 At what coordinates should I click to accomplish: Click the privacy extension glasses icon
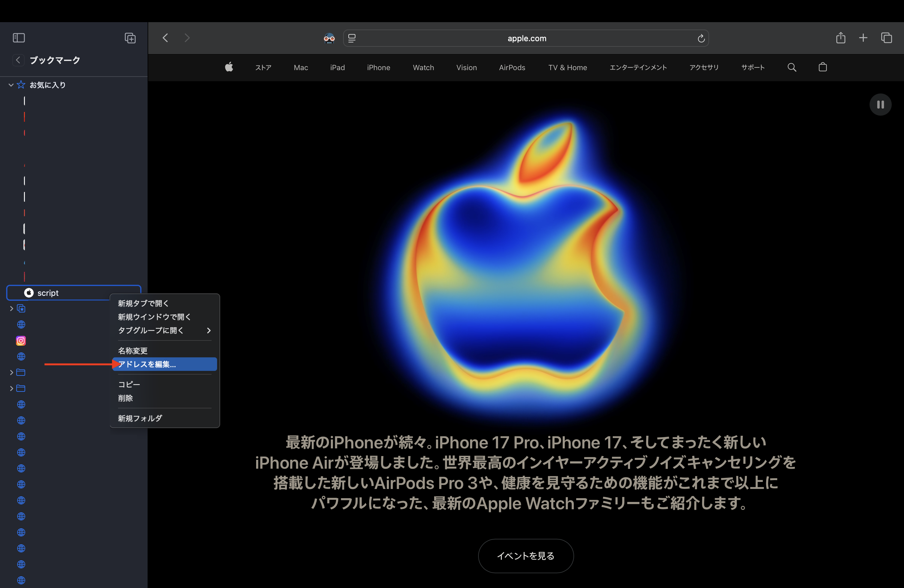[329, 38]
